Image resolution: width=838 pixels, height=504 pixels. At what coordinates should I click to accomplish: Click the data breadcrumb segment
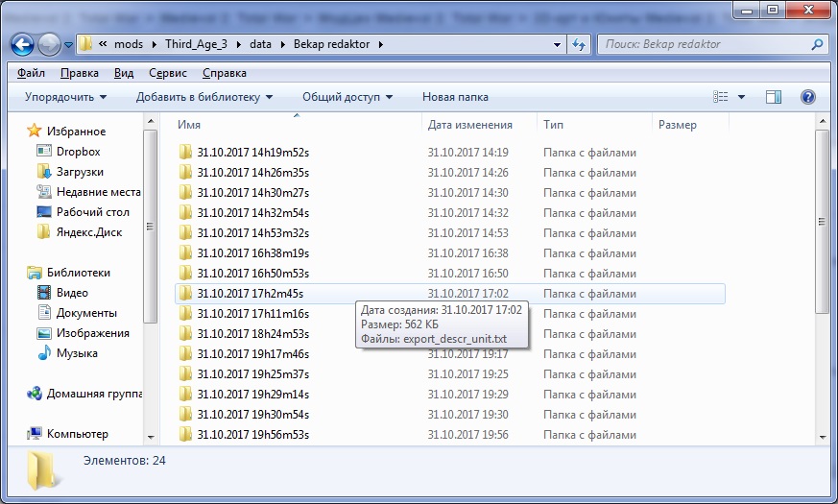tap(260, 44)
